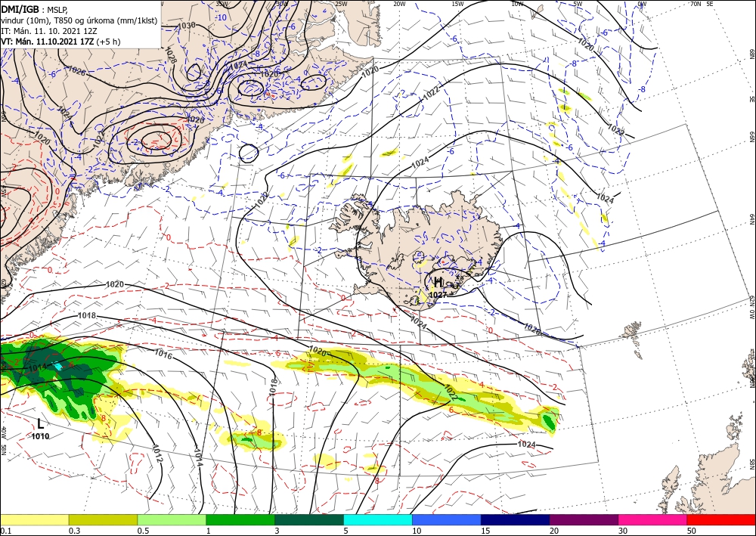Click the 70N latitude label at top right

(696, 4)
